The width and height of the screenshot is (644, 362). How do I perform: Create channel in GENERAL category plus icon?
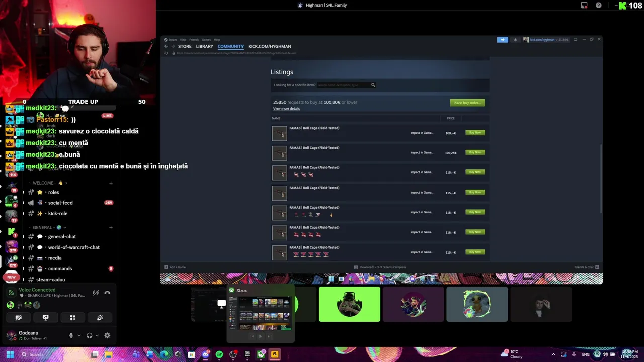pos(111,227)
